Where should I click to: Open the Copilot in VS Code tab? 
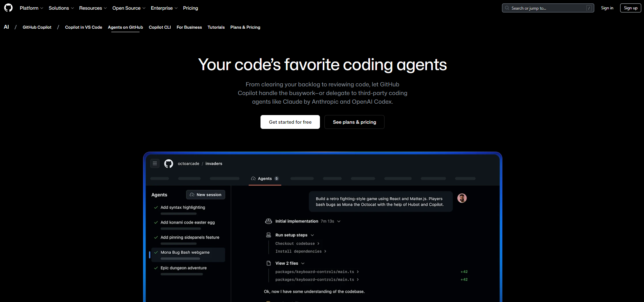coord(84,27)
